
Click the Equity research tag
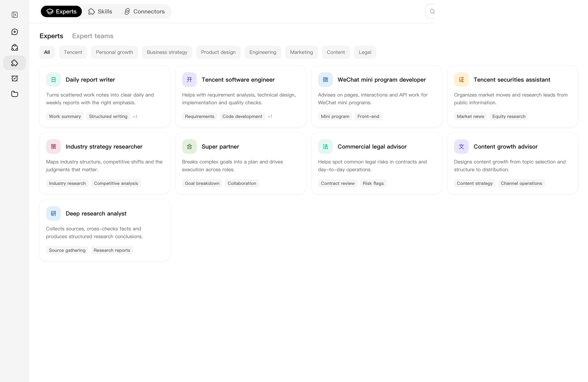[x=509, y=116]
